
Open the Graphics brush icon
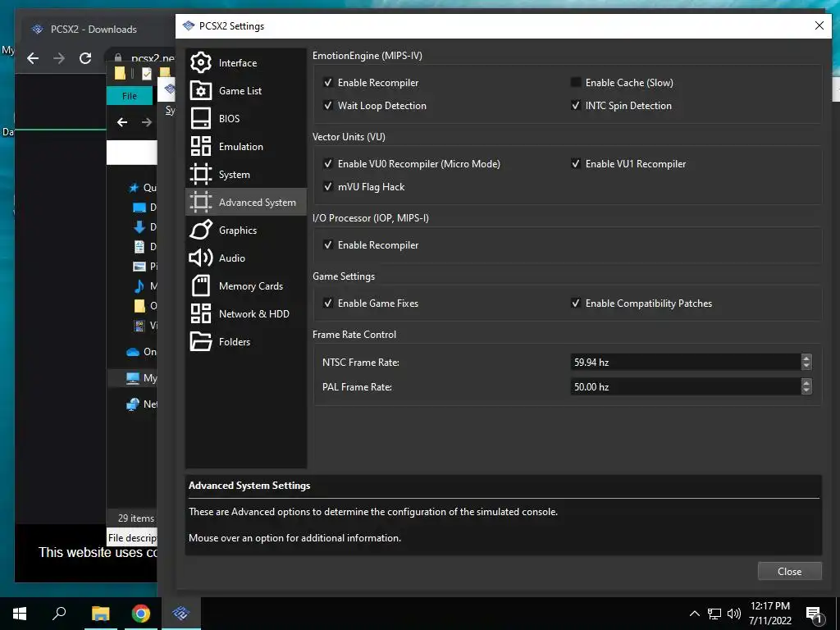[201, 230]
